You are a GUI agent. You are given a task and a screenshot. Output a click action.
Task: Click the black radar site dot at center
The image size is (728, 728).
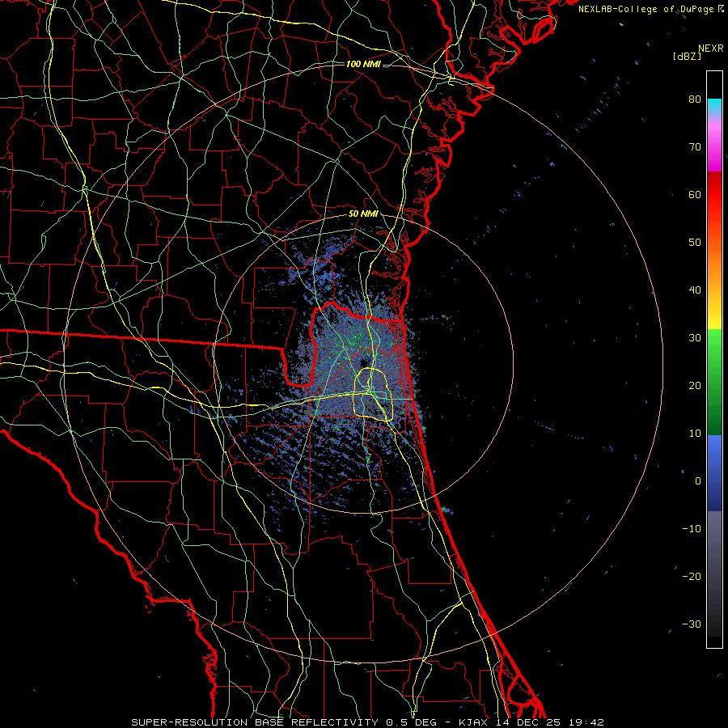coord(363,362)
